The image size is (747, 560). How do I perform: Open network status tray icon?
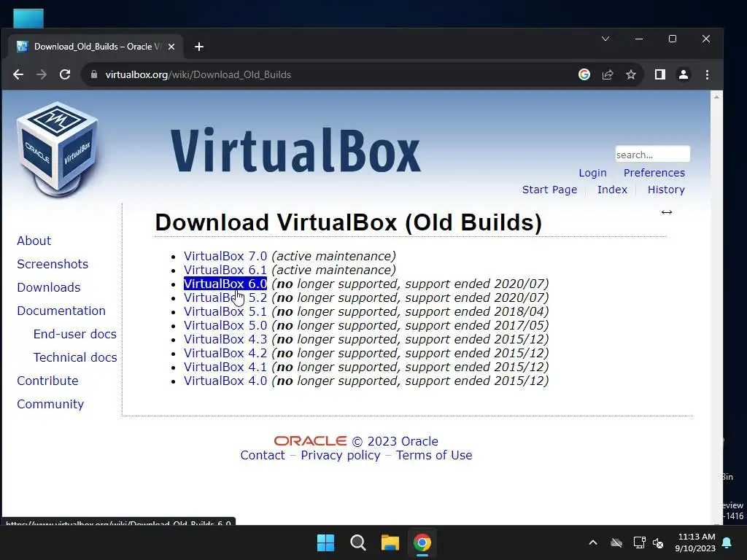[x=639, y=542]
